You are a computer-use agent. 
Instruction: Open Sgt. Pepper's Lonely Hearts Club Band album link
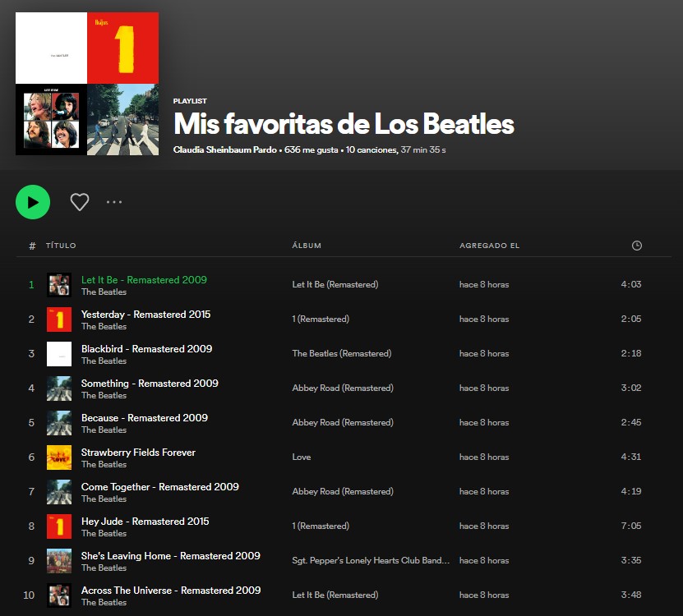371,560
